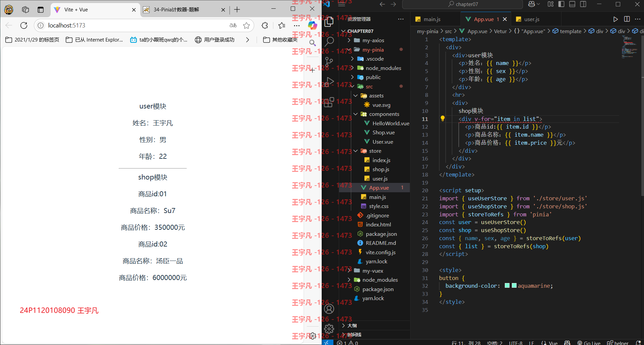Open the Accounts menu in VS Code
This screenshot has width=644, height=345.
[x=329, y=309]
